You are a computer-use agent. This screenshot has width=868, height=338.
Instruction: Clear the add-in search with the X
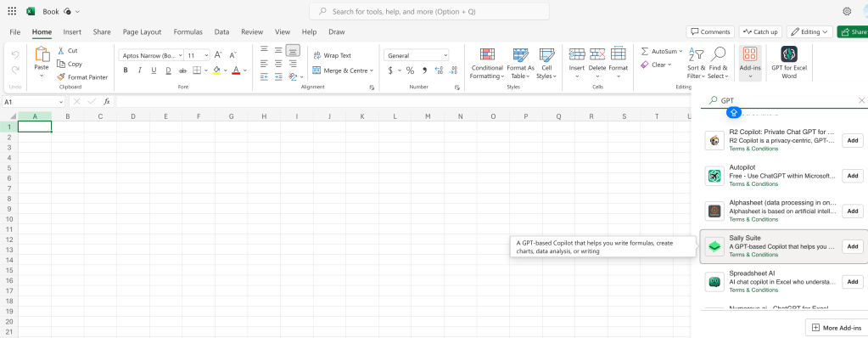(861, 100)
